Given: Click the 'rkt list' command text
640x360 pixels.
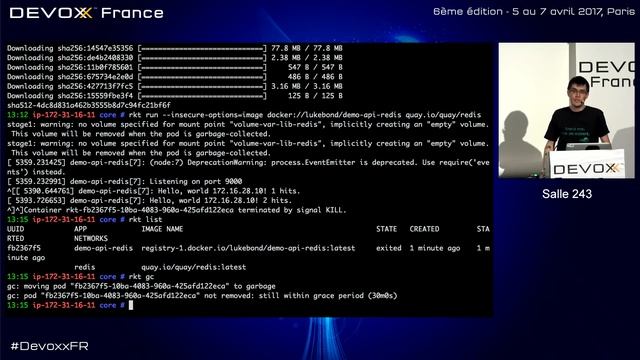Looking at the screenshot, I should 145,220.
